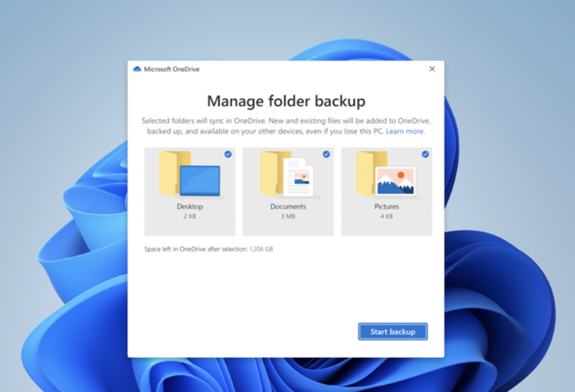The width and height of the screenshot is (575, 392).
Task: Click the "2 KB" size text
Action: tap(190, 216)
